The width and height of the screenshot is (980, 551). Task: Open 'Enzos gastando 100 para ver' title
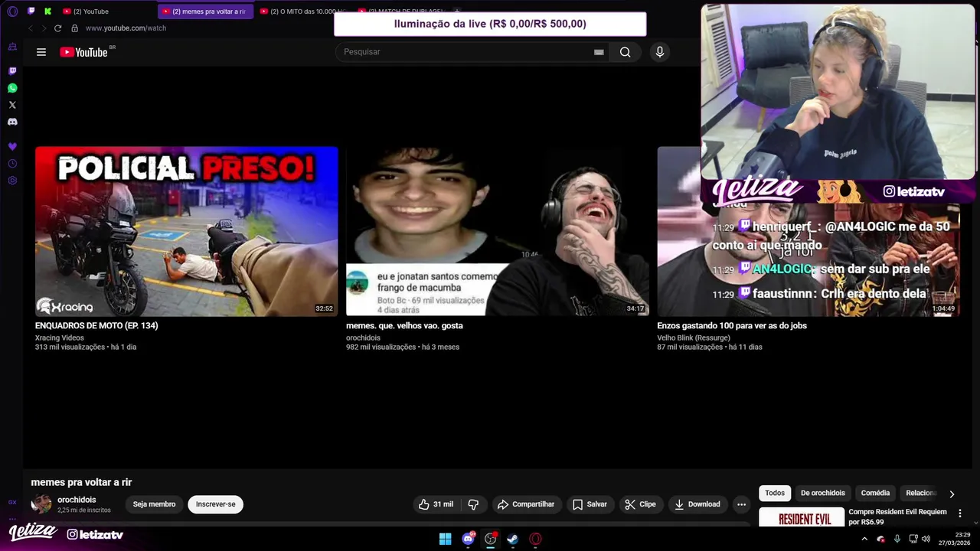(732, 325)
